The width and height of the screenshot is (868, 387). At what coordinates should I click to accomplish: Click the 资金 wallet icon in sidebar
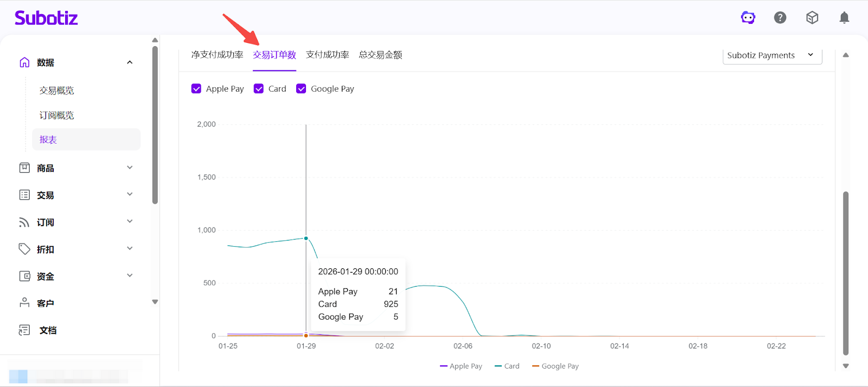pyautogui.click(x=24, y=276)
